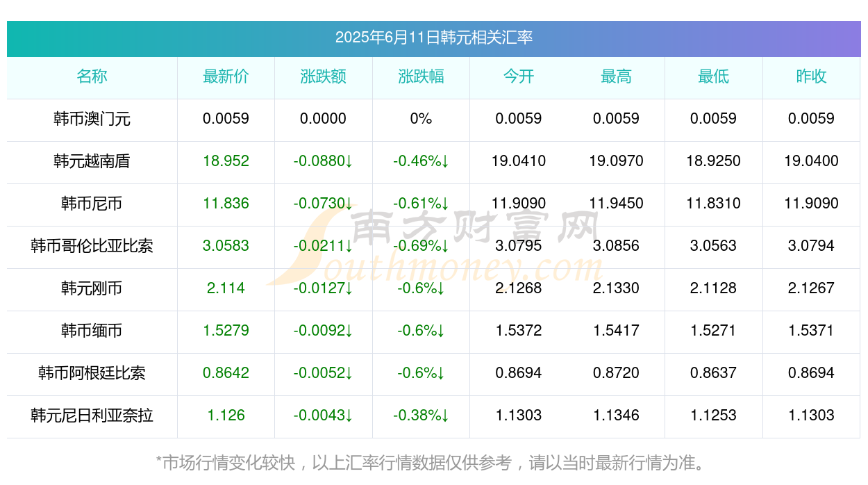Click opening price 19.0410
This screenshot has height=485, width=868.
pyautogui.click(x=519, y=161)
